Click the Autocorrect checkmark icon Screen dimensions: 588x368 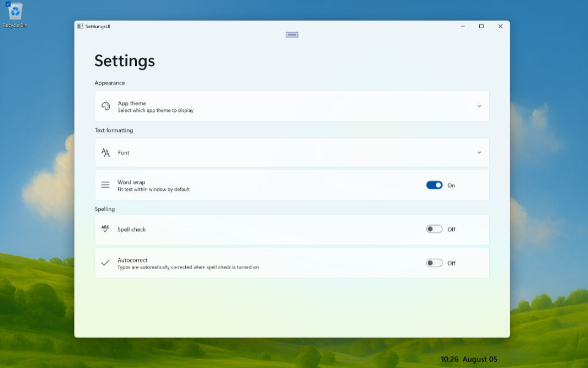point(105,263)
